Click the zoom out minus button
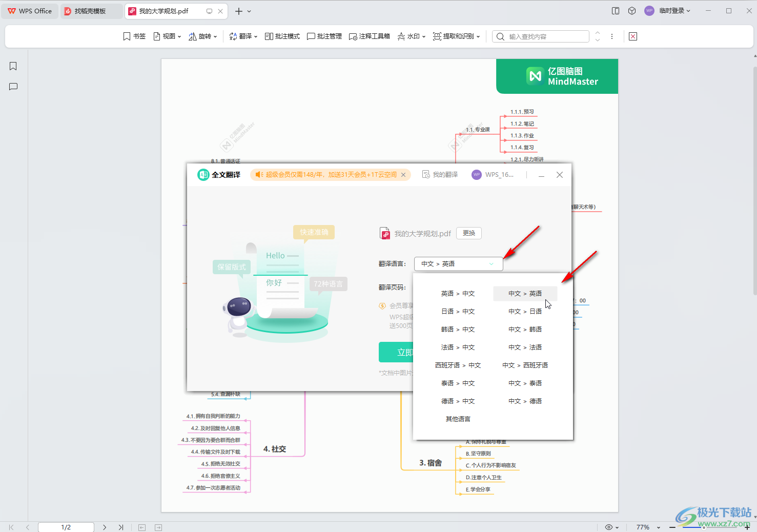The image size is (757, 532). (x=672, y=527)
